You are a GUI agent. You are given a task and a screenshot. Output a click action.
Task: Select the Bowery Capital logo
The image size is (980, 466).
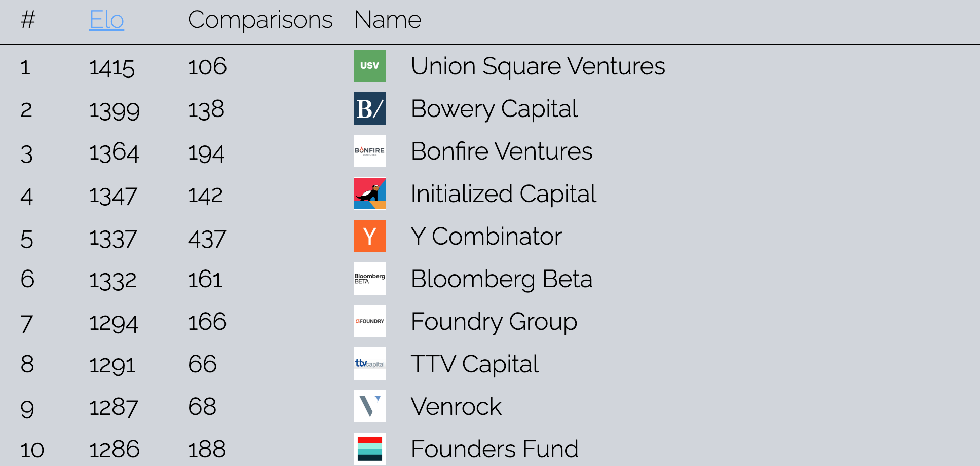click(369, 108)
